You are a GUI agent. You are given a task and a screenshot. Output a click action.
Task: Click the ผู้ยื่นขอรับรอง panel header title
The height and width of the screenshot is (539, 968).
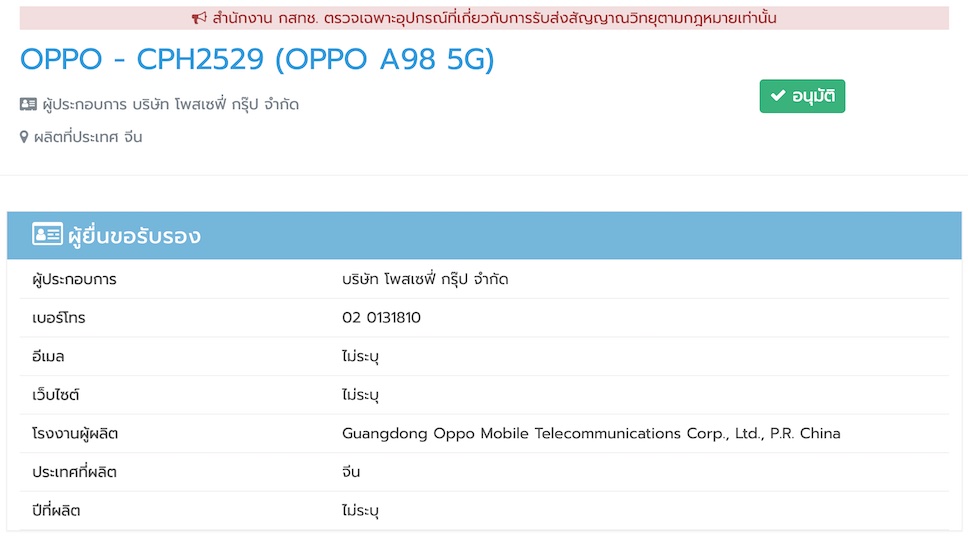134,236
